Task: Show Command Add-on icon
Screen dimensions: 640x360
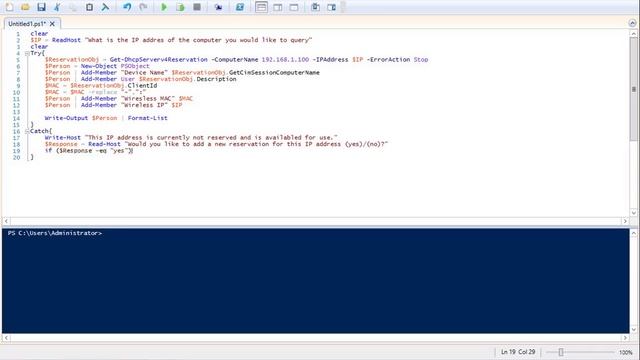Action: (331, 7)
